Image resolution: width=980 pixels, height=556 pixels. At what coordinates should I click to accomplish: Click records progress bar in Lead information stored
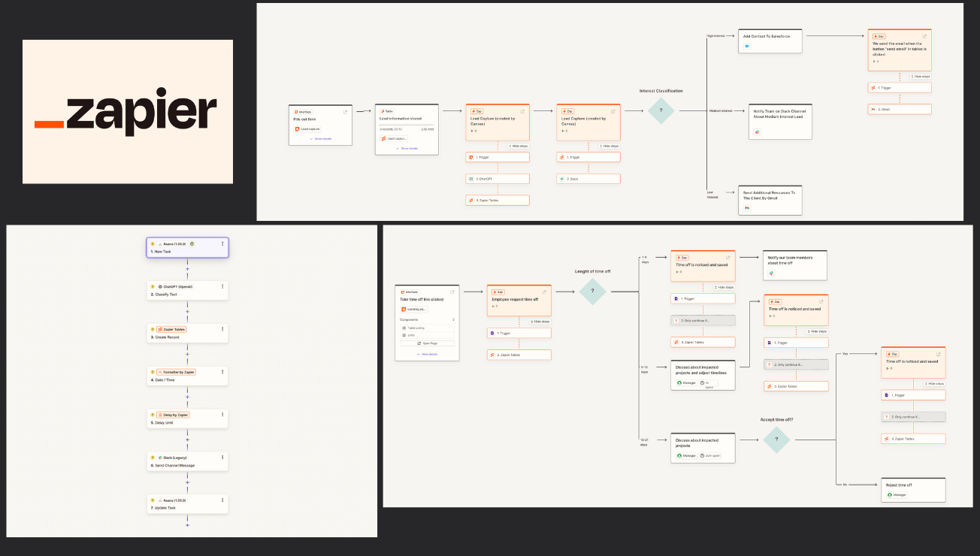coord(407,125)
